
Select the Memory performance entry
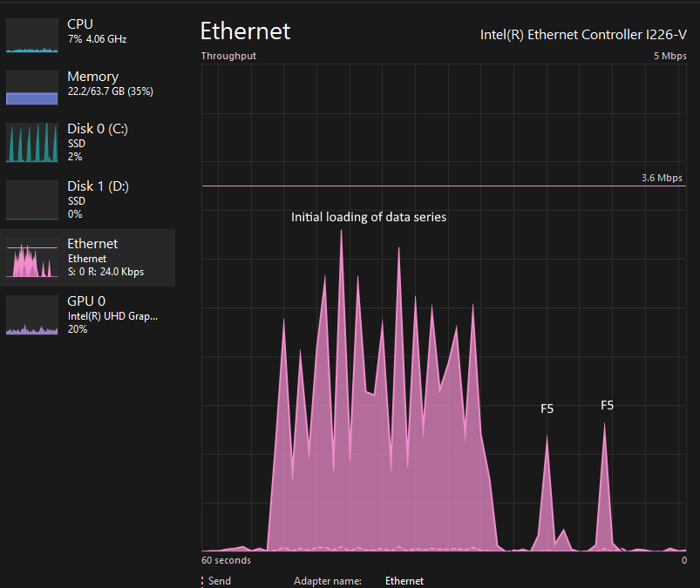(87, 87)
